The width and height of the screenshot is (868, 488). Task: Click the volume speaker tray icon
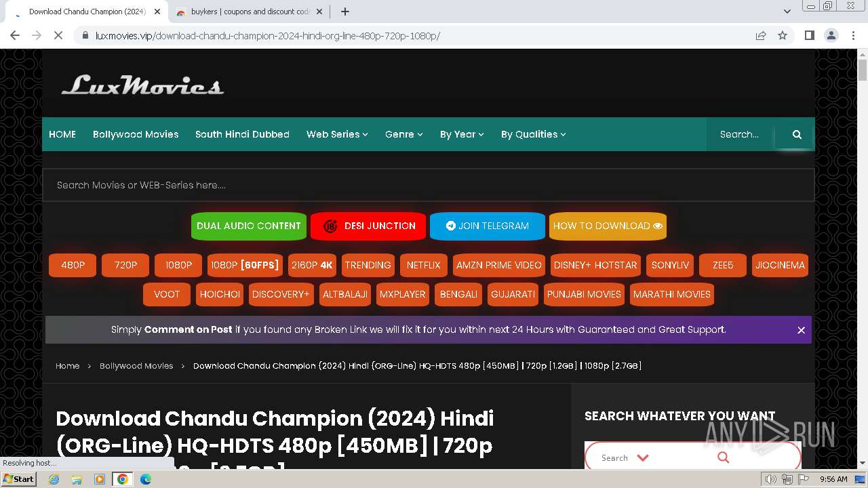coord(771,479)
